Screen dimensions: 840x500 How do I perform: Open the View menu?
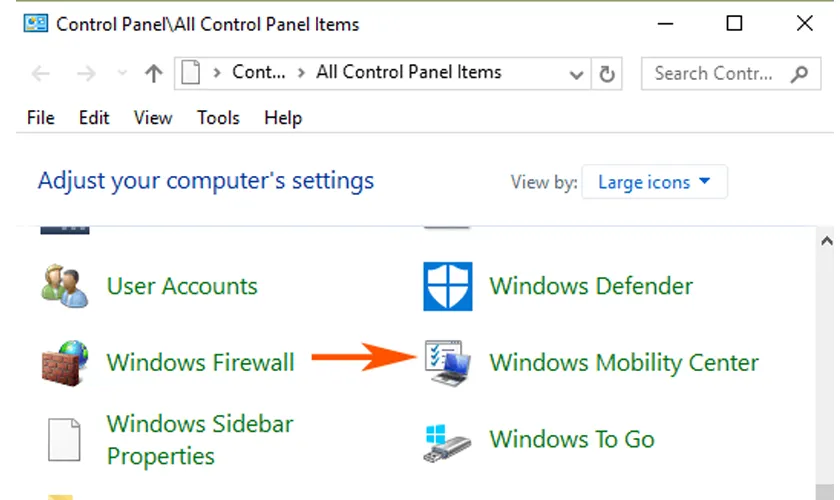[x=153, y=118]
